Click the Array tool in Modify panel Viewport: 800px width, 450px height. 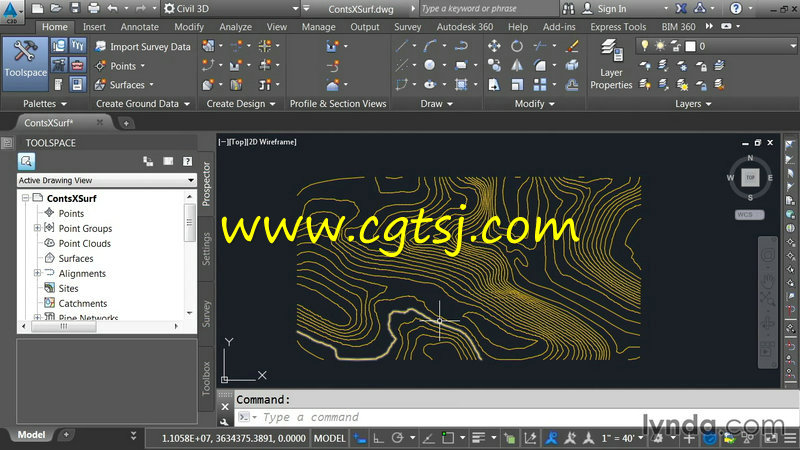(x=540, y=84)
